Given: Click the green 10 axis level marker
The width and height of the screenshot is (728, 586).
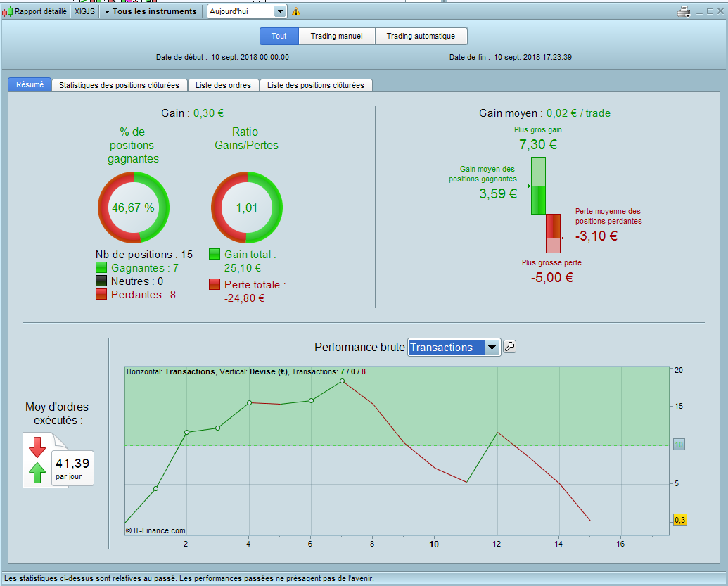Looking at the screenshot, I should click(x=679, y=445).
